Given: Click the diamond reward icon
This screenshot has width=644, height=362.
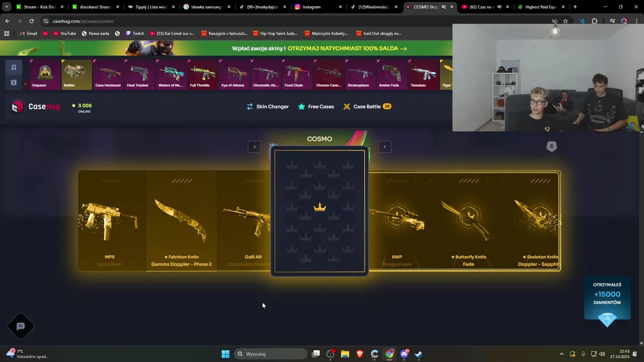Looking at the screenshot, I should [607, 319].
